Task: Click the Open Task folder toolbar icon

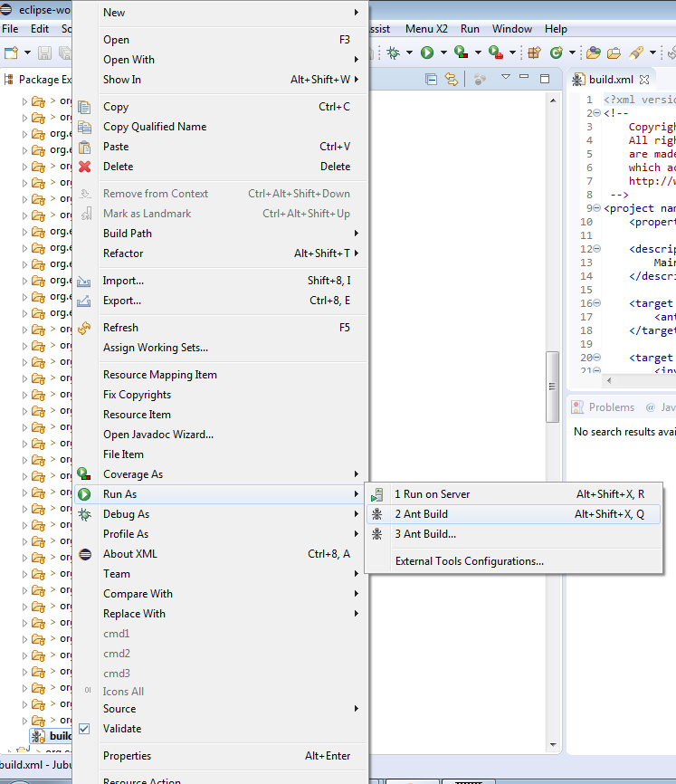Action: point(614,53)
